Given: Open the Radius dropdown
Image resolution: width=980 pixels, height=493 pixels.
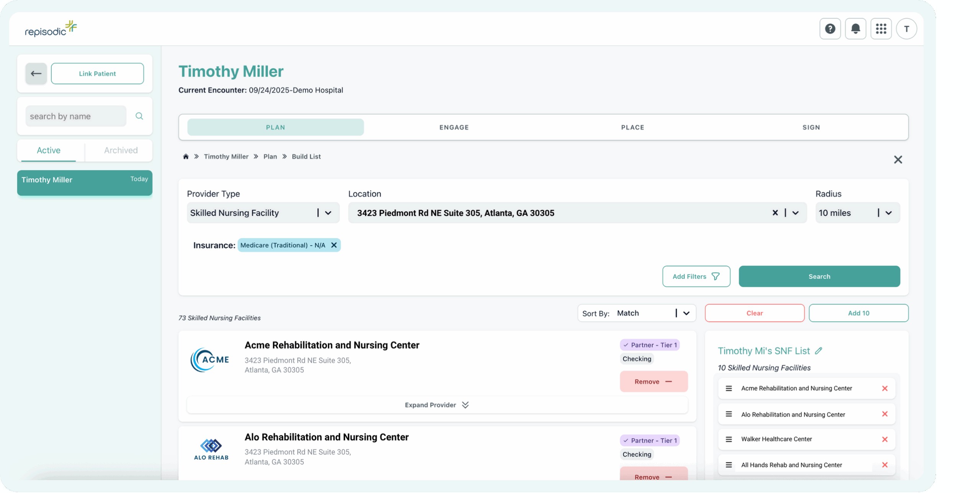Looking at the screenshot, I should 889,213.
